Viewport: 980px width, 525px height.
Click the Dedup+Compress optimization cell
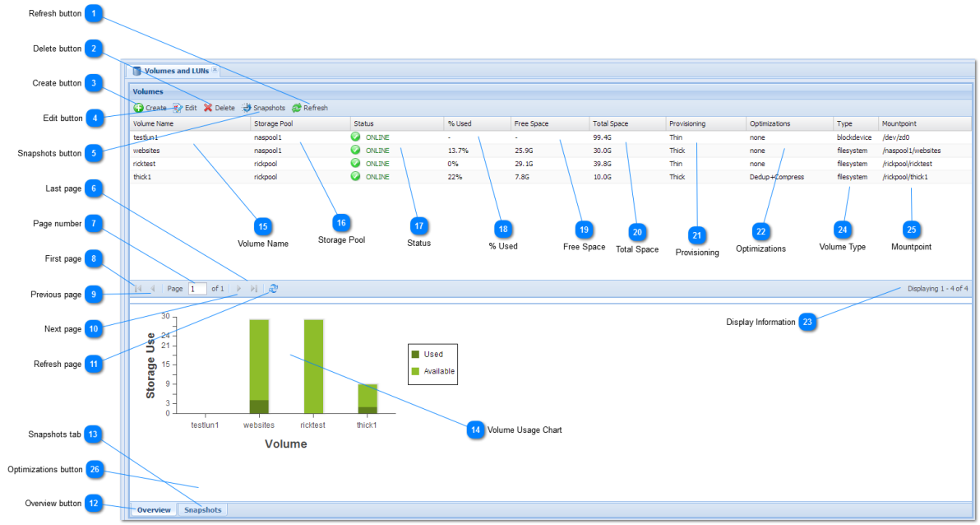tap(777, 177)
